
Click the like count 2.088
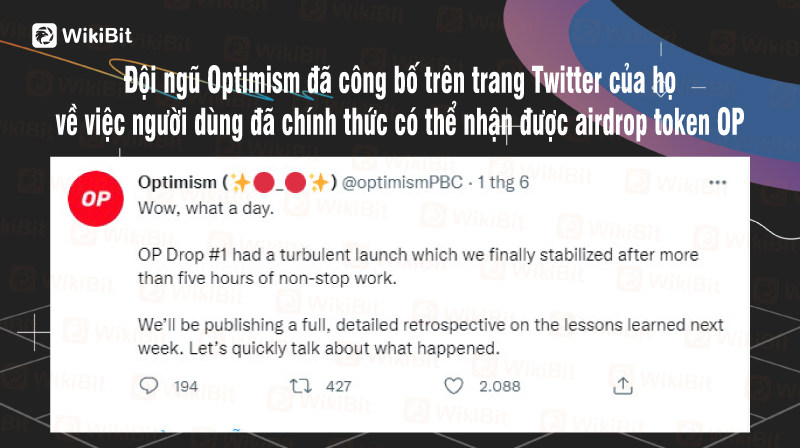coord(499,387)
